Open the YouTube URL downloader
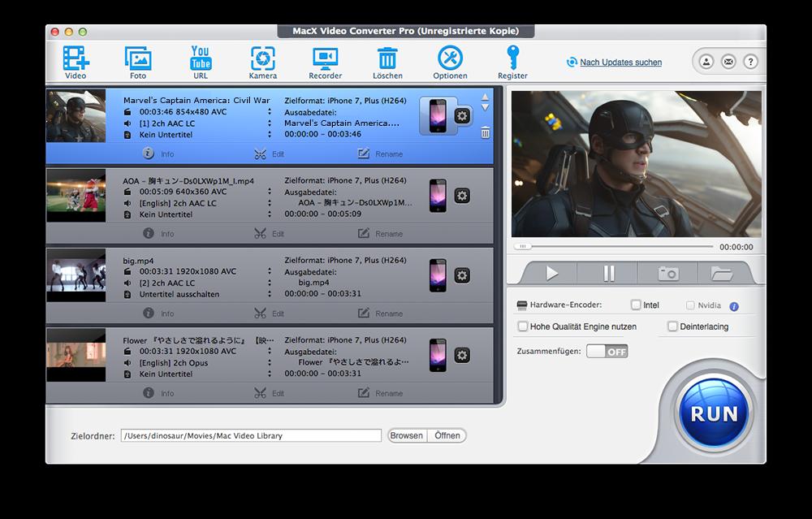Screen dimensions: 812x519 [201, 63]
